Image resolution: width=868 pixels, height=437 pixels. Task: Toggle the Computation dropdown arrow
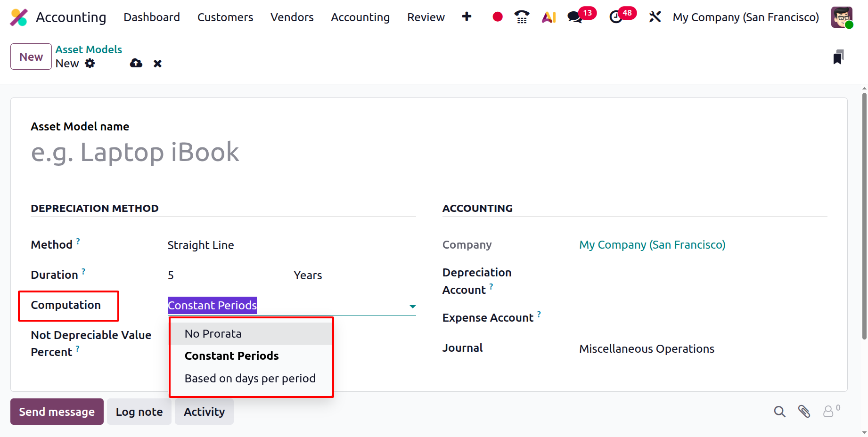pos(412,307)
